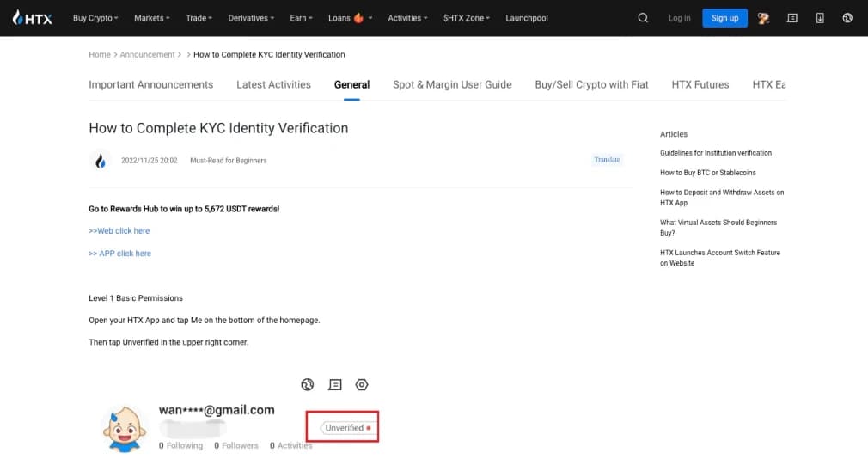
Task: Open the ">>Web click here" link
Action: click(x=119, y=231)
